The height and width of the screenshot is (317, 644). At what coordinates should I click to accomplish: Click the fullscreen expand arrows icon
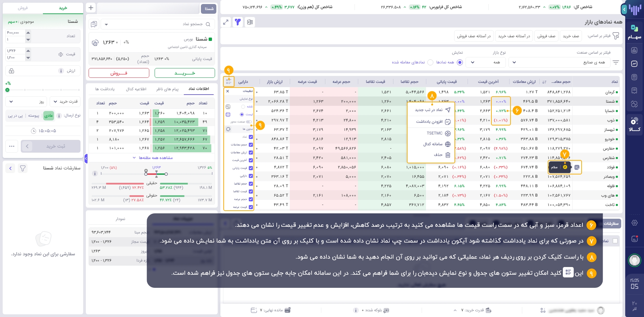(x=226, y=22)
